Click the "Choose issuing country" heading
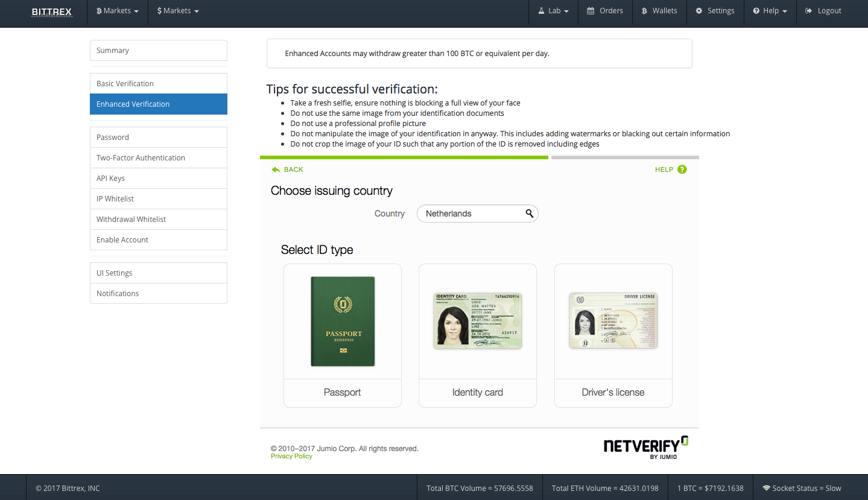Viewport: 868px width, 500px height. click(332, 191)
